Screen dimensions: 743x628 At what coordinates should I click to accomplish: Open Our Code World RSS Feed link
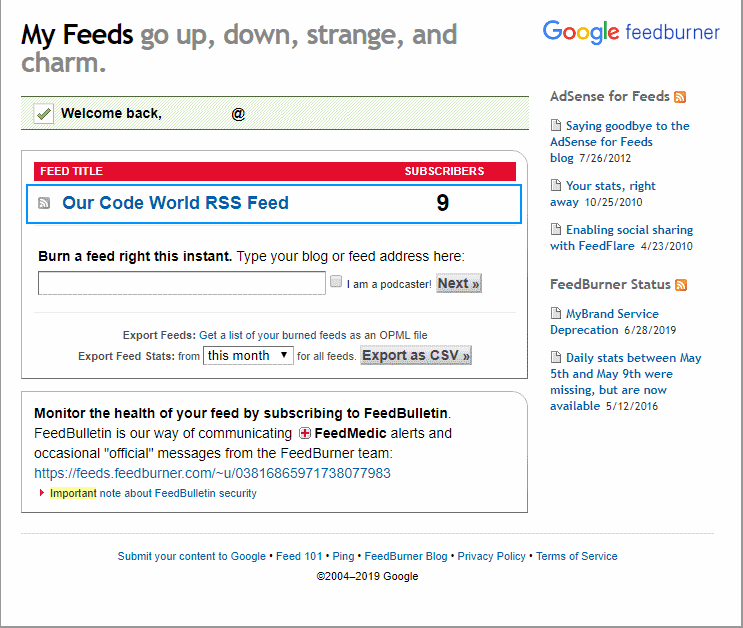[x=175, y=203]
